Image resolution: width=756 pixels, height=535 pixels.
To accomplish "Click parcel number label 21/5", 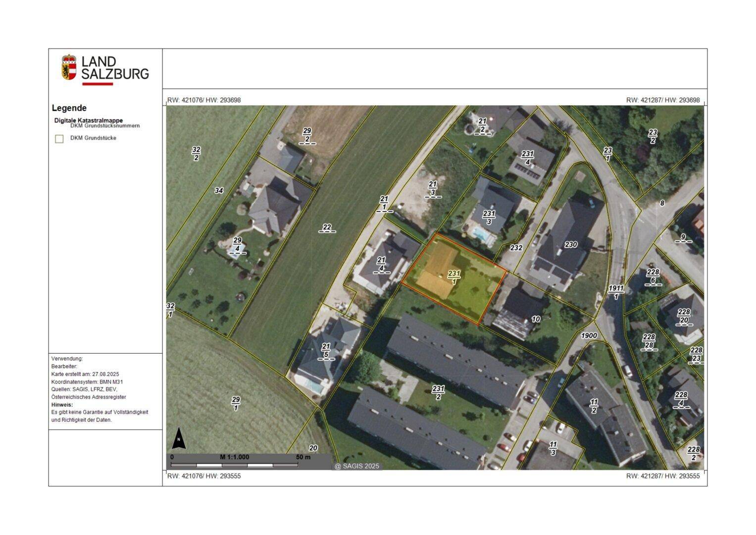I will (326, 351).
